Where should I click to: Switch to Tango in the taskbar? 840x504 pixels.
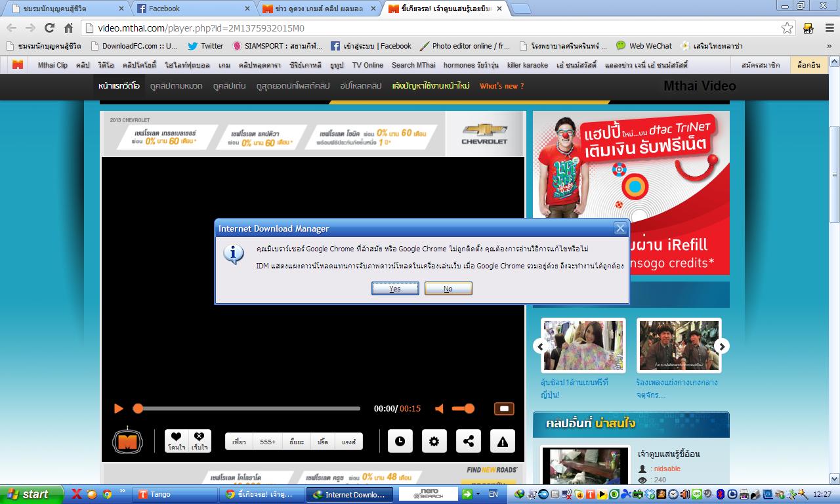[176, 495]
